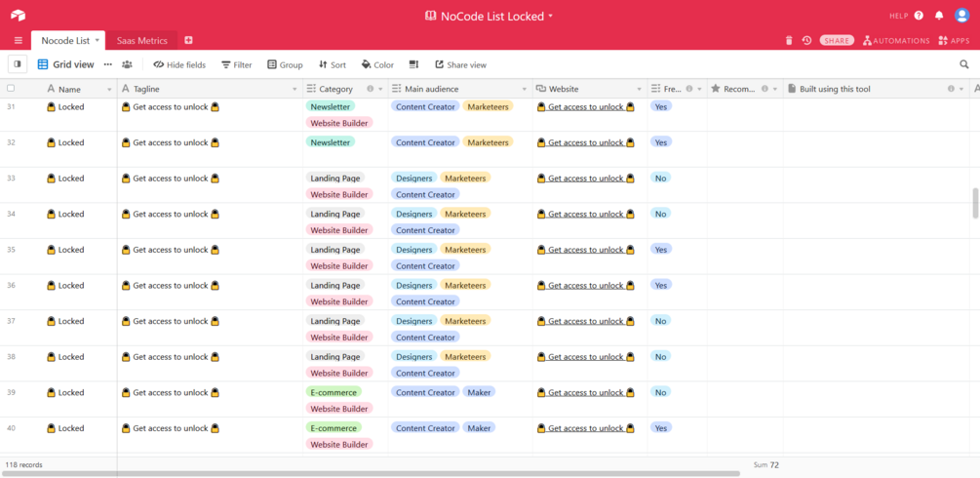
Task: Click info icon in Built using this tool header
Action: coord(951,89)
